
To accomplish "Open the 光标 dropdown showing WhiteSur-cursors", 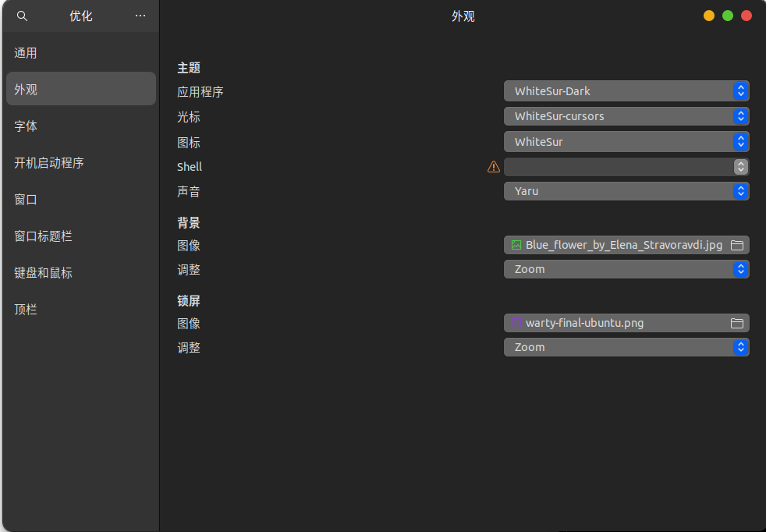I will click(626, 116).
